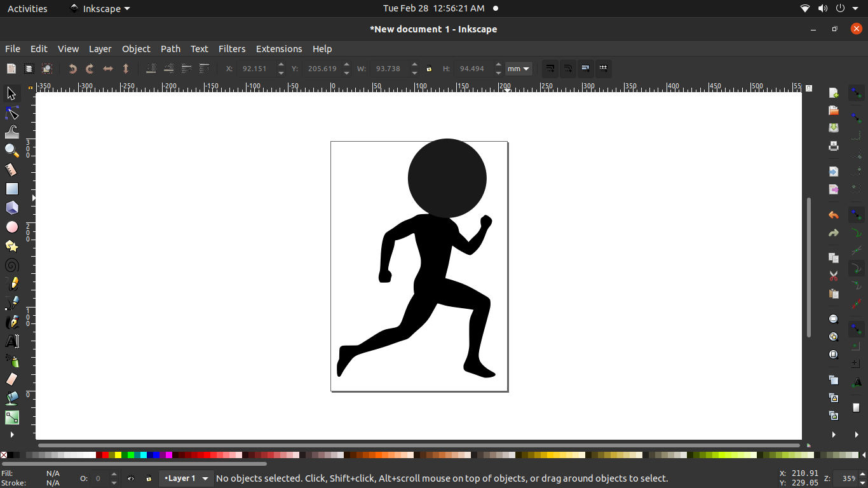The image size is (868, 488).
Task: Select the Eraser tool
Action: point(11,379)
